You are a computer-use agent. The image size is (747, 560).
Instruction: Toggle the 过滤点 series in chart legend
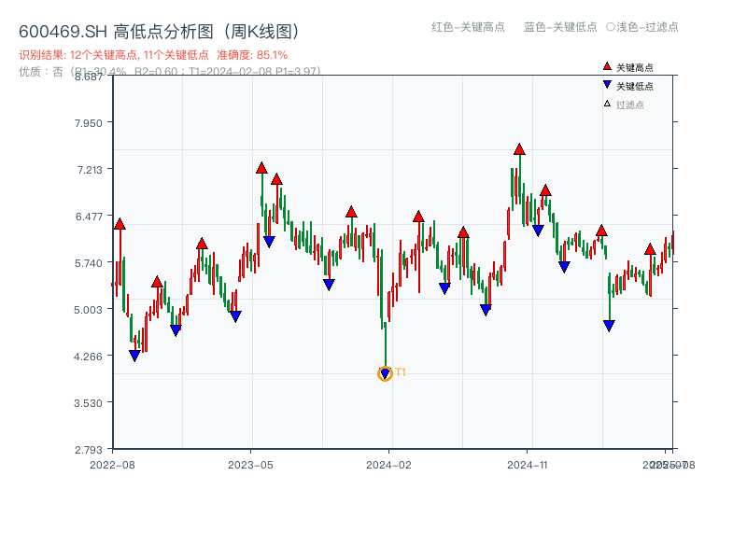coord(624,105)
